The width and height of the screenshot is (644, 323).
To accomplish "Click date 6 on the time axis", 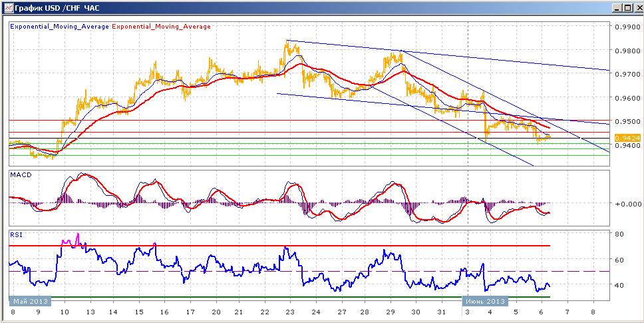I will pos(542,312).
